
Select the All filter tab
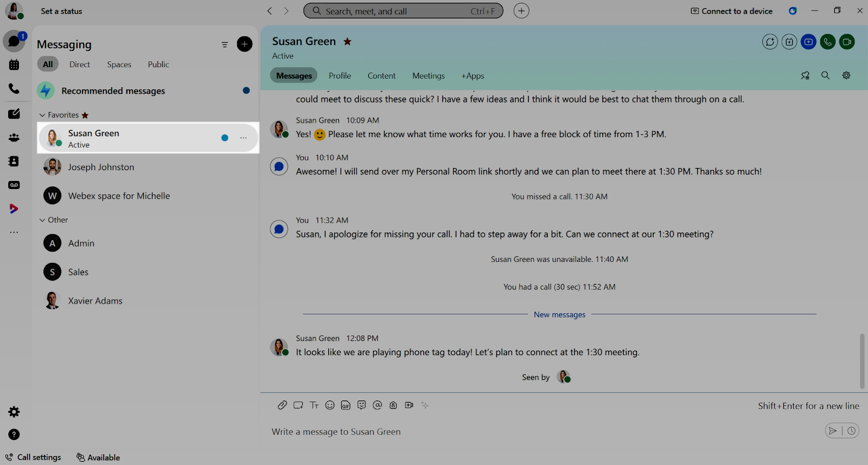(48, 64)
